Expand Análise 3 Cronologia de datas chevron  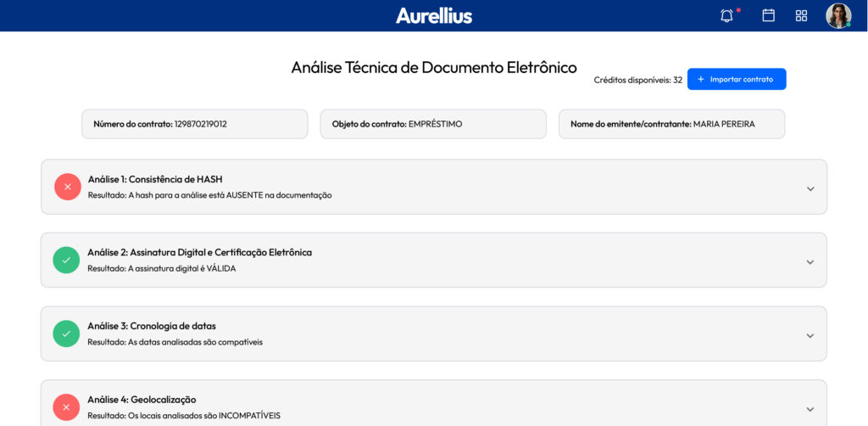(x=810, y=336)
